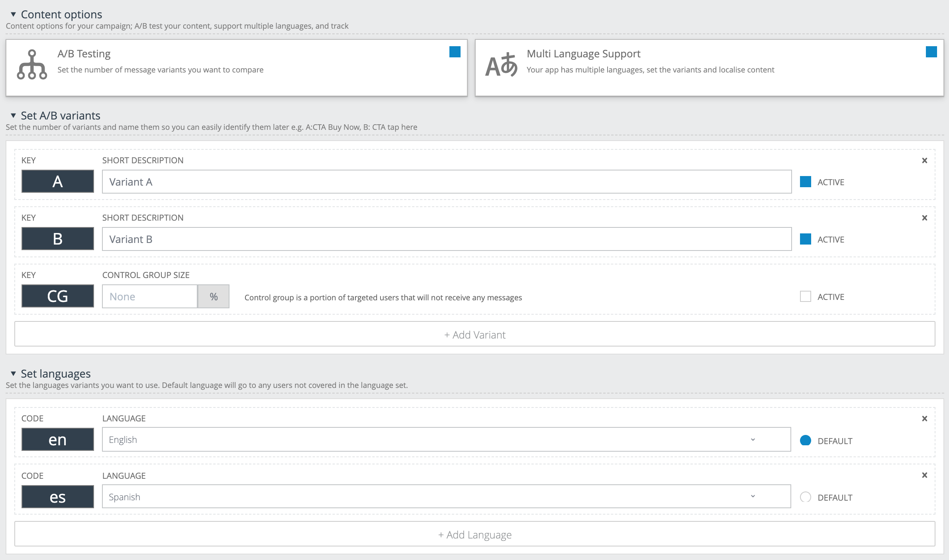Click the Add Variant button
Image resolution: width=949 pixels, height=560 pixels.
point(474,335)
